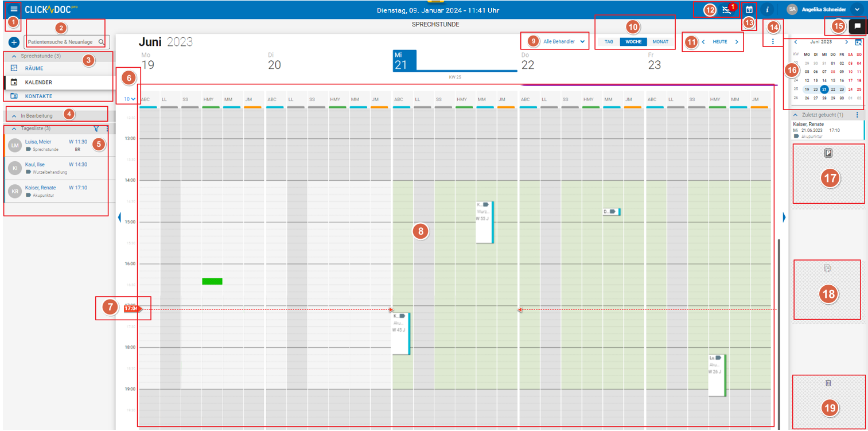This screenshot has width=868, height=431.
Task: Collapse the Sprechstunde (3) section
Action: 14,56
